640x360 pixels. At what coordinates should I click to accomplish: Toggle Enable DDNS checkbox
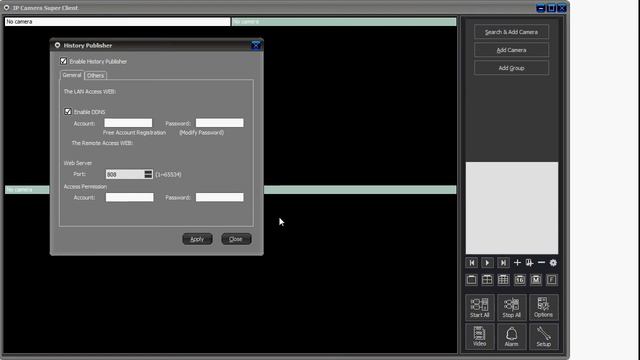pos(68,111)
